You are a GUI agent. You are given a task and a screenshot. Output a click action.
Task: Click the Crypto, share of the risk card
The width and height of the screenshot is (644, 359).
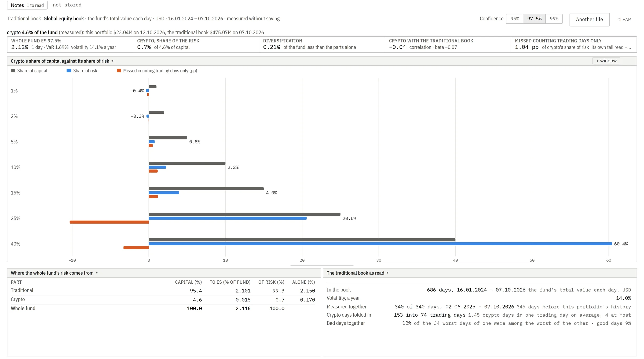196,45
